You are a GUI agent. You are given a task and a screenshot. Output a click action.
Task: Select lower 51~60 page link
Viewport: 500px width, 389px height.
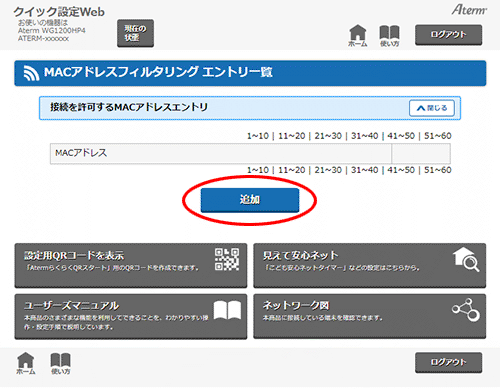pos(438,170)
